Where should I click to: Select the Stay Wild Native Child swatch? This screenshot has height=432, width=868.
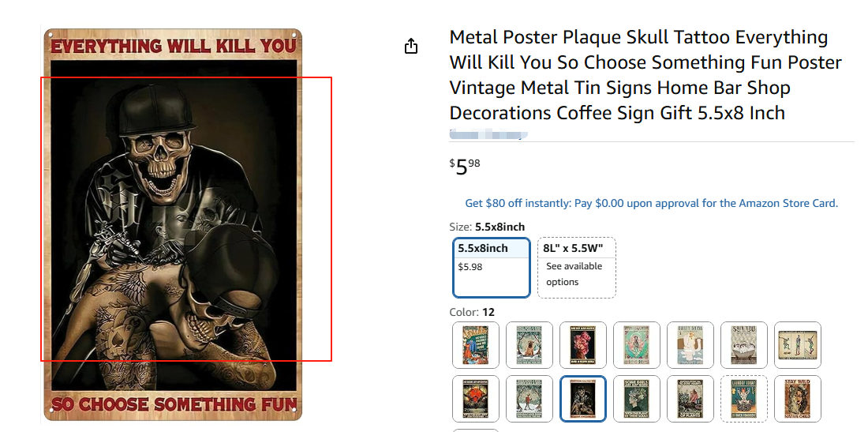pyautogui.click(x=797, y=399)
